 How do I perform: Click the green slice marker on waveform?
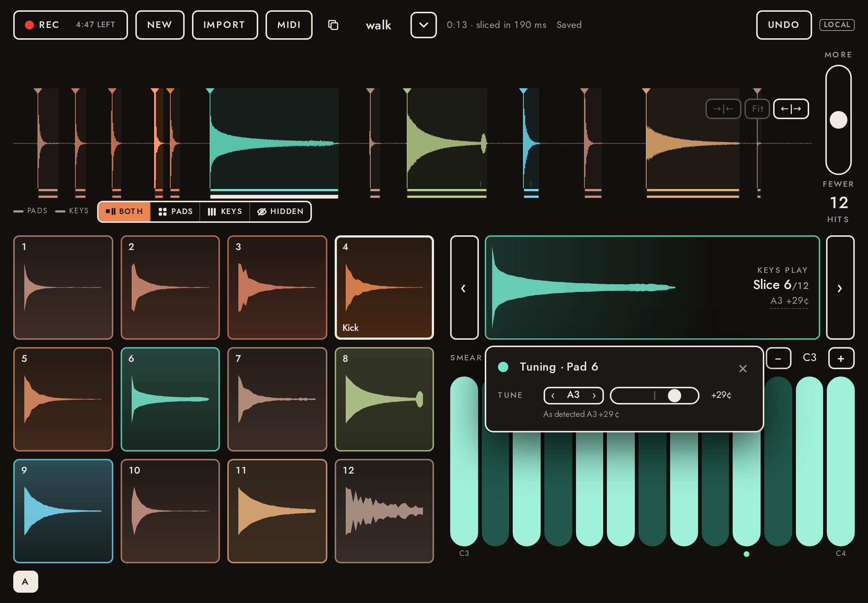point(407,91)
